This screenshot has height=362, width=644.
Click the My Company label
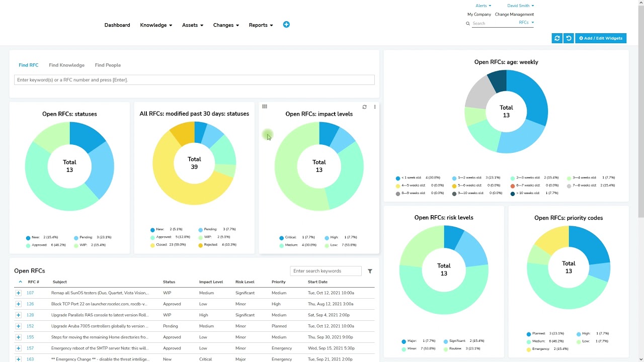(x=479, y=15)
